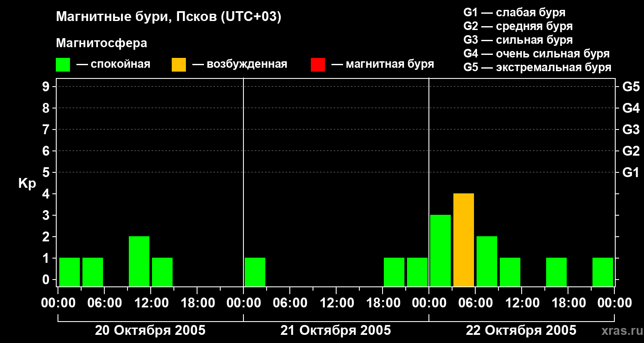
Task: Click the 'Kp' y-axis title
Action: (x=27, y=184)
